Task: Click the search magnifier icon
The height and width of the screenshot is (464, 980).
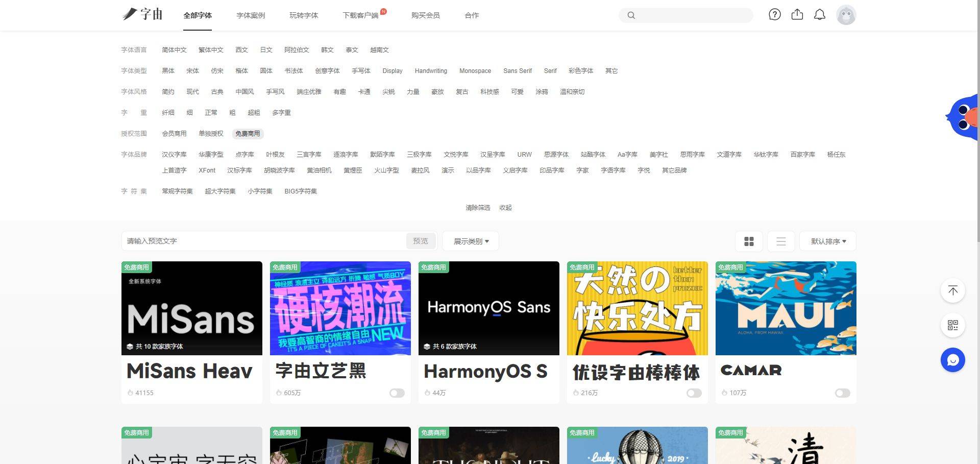Action: [x=631, y=15]
